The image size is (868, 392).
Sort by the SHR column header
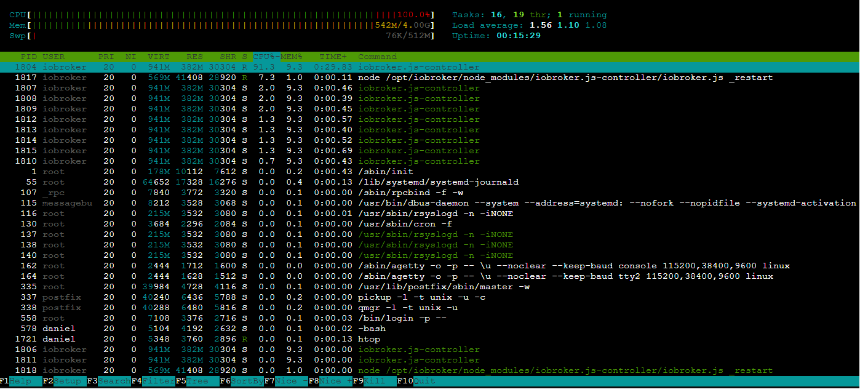tap(228, 57)
